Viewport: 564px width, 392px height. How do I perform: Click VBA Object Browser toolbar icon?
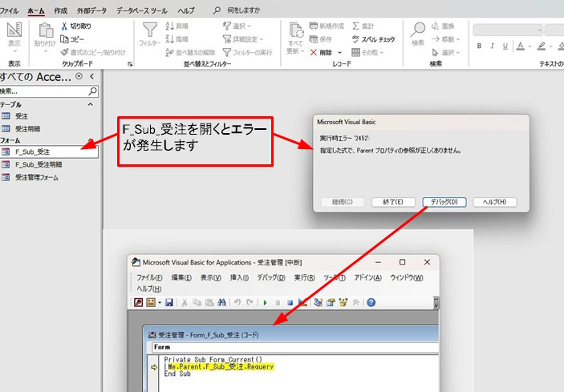(343, 302)
